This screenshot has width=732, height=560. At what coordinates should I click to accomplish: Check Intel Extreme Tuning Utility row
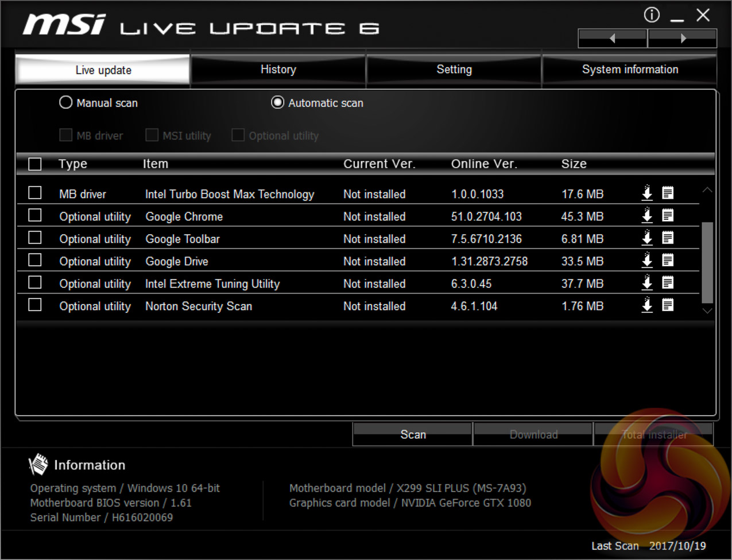coord(35,282)
